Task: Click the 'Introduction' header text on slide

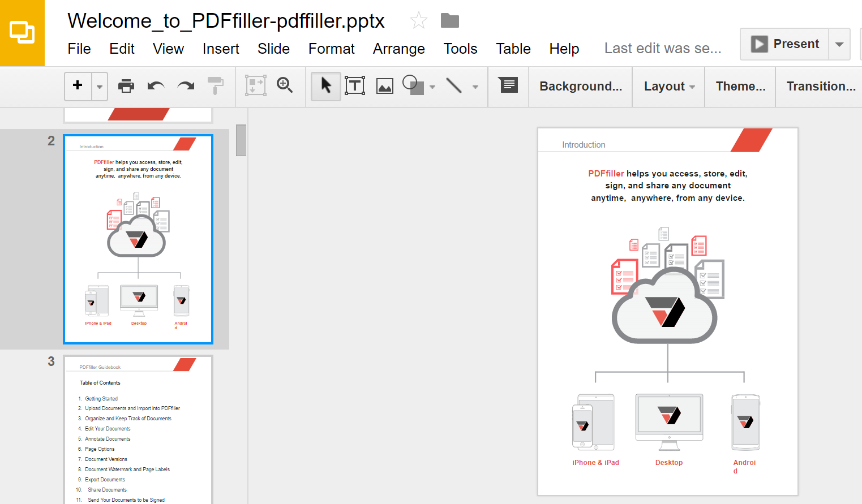Action: (x=584, y=145)
